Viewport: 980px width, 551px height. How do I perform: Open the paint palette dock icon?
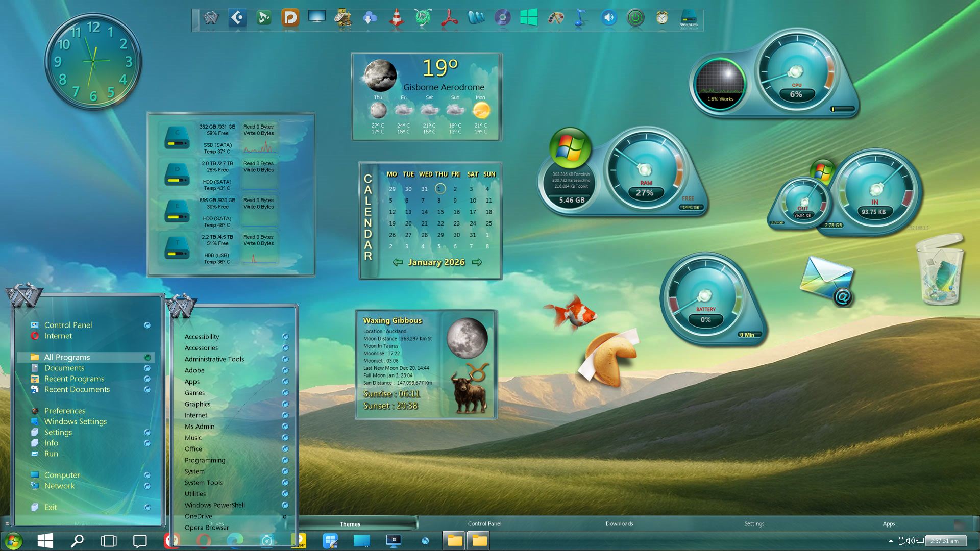click(555, 18)
